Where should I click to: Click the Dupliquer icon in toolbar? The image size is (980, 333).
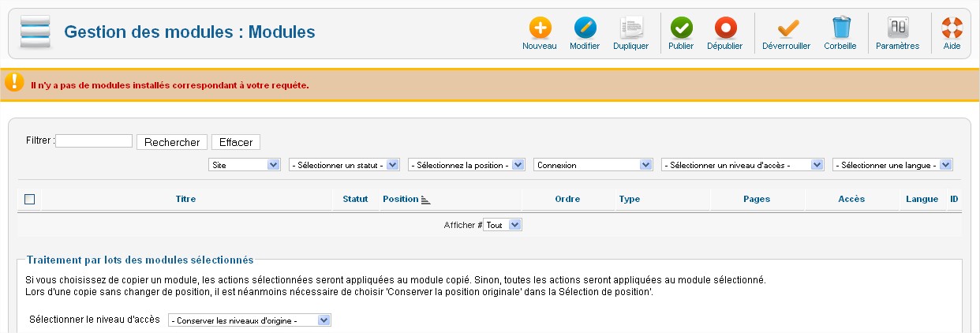[x=630, y=29]
